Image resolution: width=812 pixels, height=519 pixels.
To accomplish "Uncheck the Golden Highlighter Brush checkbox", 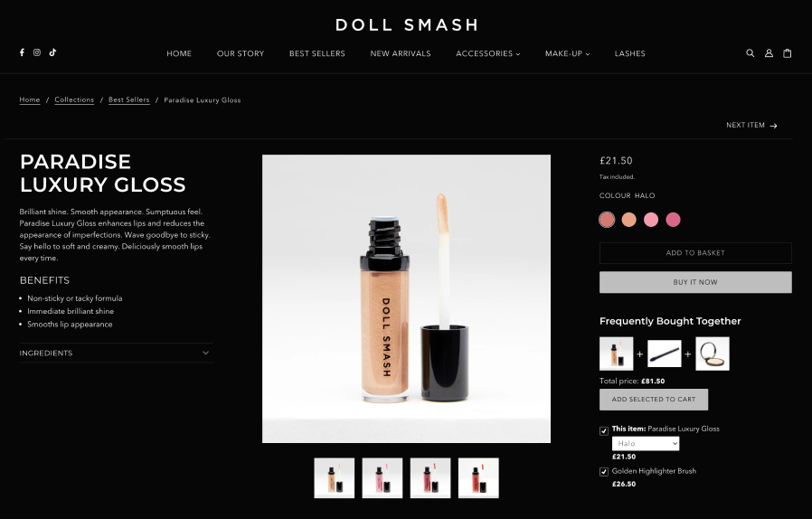I will 604,472.
